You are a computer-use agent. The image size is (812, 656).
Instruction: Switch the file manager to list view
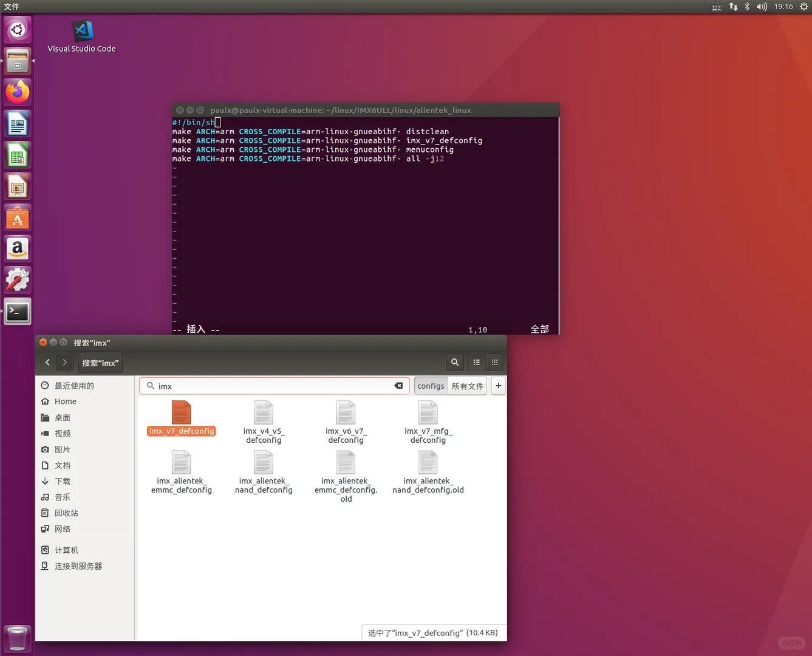(476, 362)
